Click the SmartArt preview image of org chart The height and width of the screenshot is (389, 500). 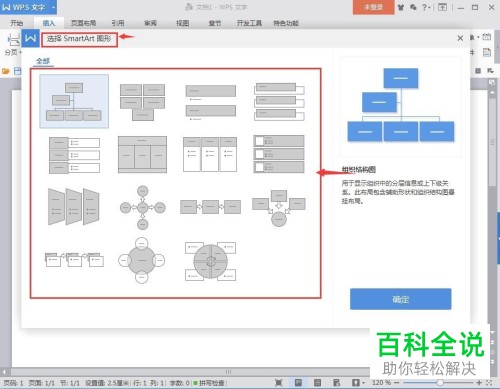401,106
